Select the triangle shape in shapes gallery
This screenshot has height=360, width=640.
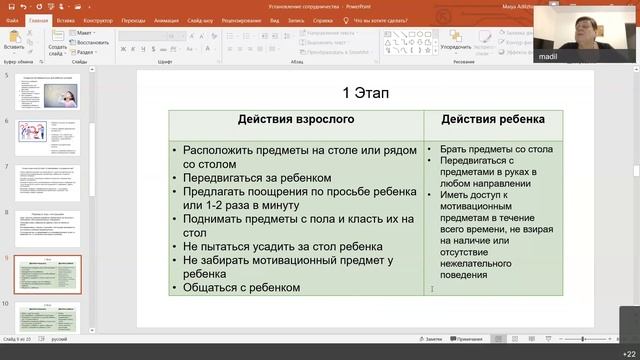point(388,42)
